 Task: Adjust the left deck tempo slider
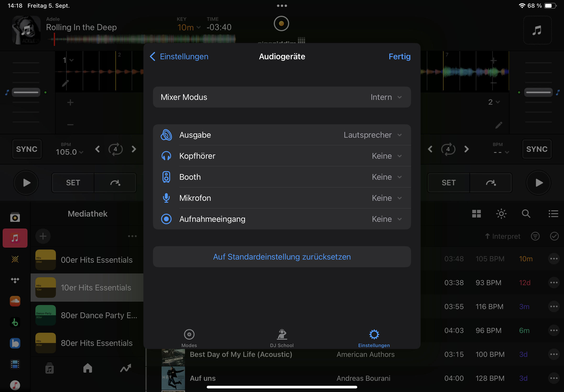[x=26, y=92]
